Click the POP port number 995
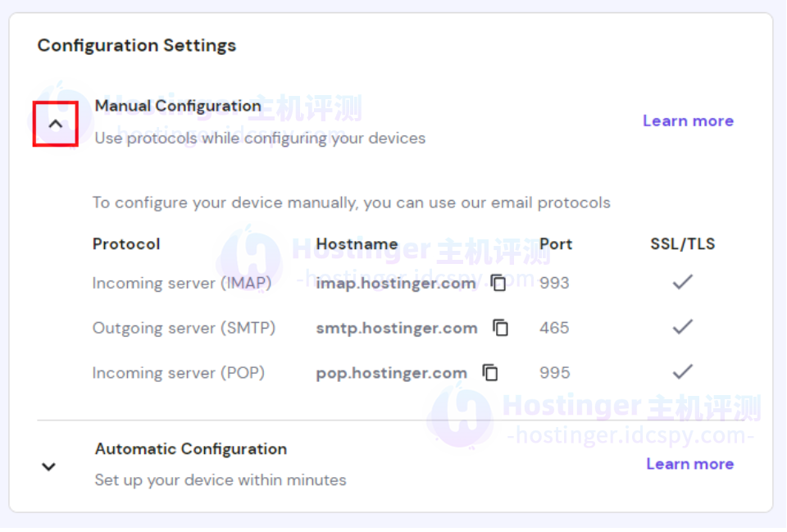This screenshot has height=532, width=787. pyautogui.click(x=554, y=374)
